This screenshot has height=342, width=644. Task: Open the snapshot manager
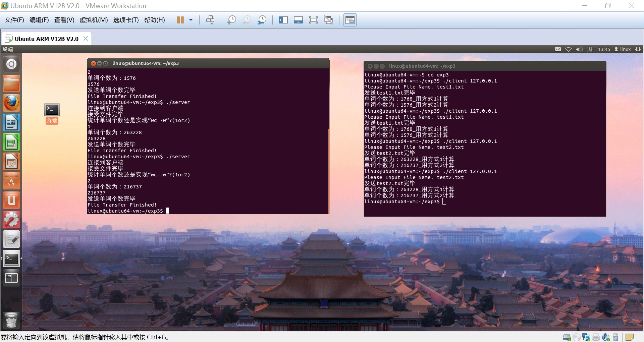tap(262, 20)
